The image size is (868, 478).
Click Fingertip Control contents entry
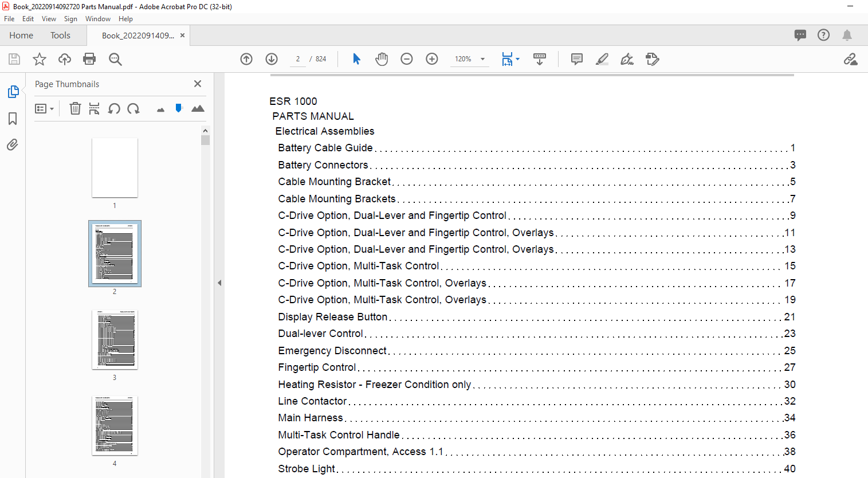point(536,367)
